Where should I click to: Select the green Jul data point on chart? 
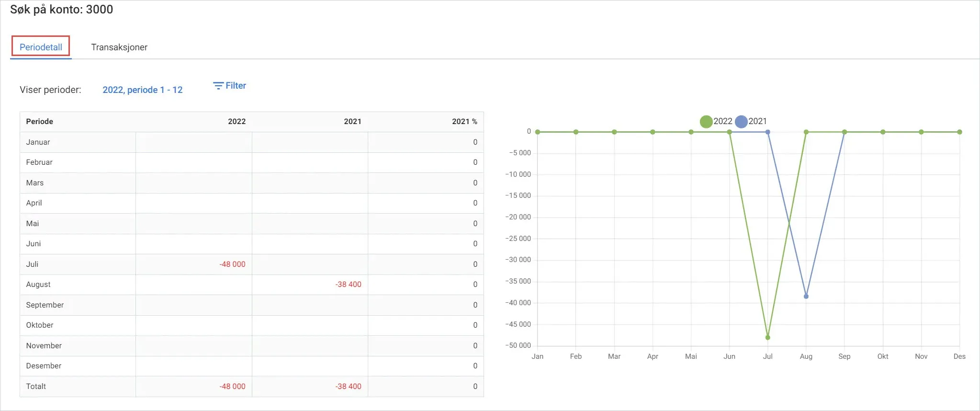767,337
